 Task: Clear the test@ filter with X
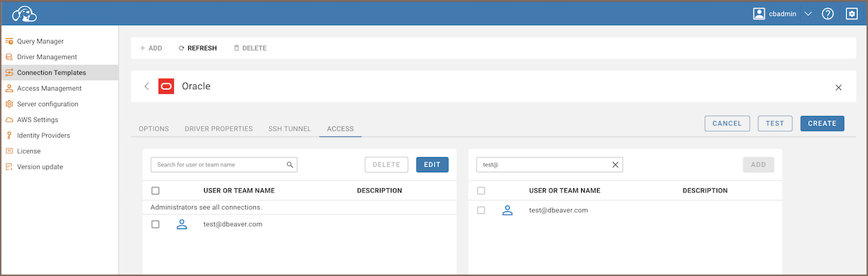[615, 165]
